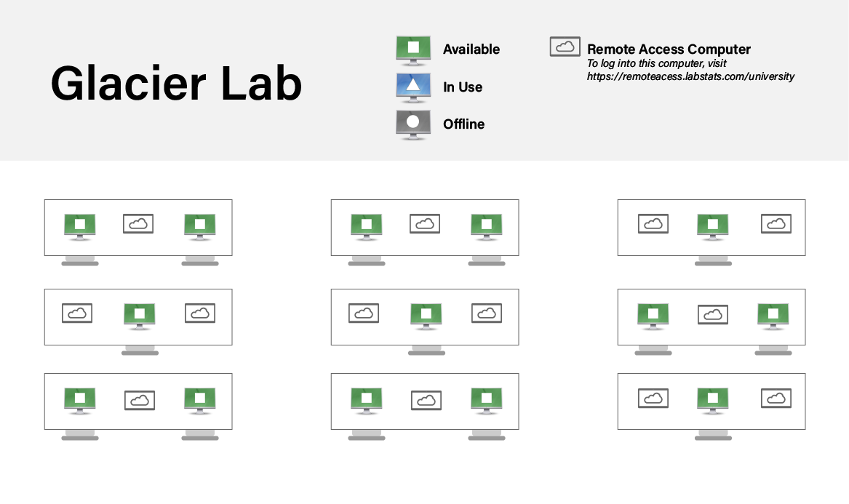The width and height of the screenshot is (849, 504).
Task: Click the 'Offline' legend label
Action: pyautogui.click(x=463, y=124)
